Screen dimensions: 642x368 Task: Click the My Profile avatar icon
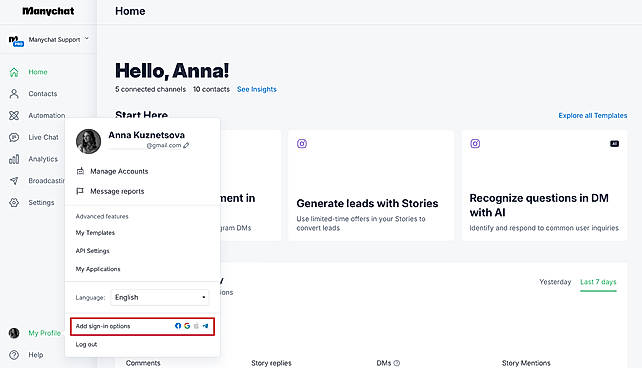tap(14, 333)
